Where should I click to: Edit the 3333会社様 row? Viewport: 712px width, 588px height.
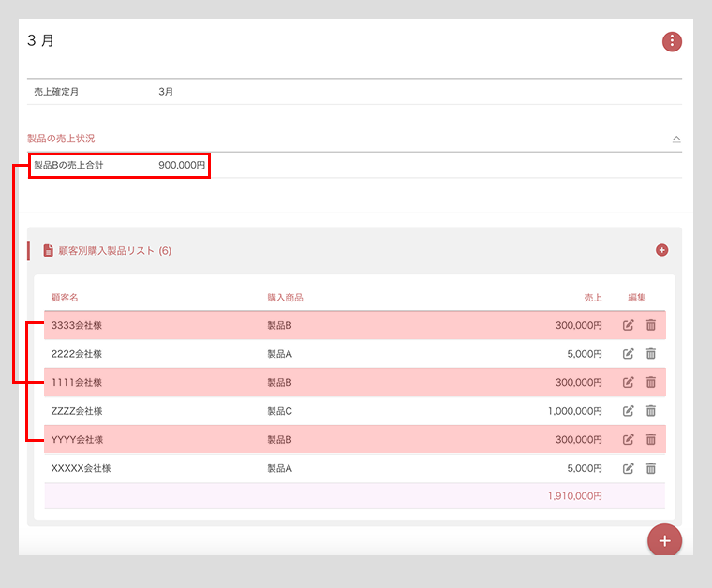tap(629, 326)
